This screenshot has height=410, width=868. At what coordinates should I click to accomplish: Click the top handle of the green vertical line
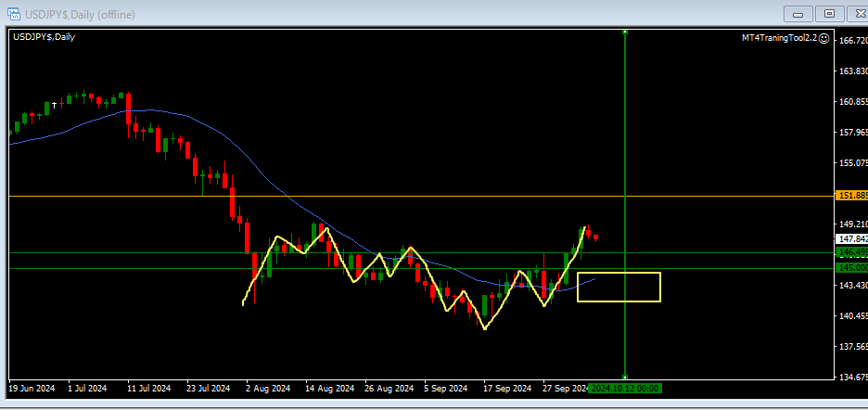tap(626, 32)
